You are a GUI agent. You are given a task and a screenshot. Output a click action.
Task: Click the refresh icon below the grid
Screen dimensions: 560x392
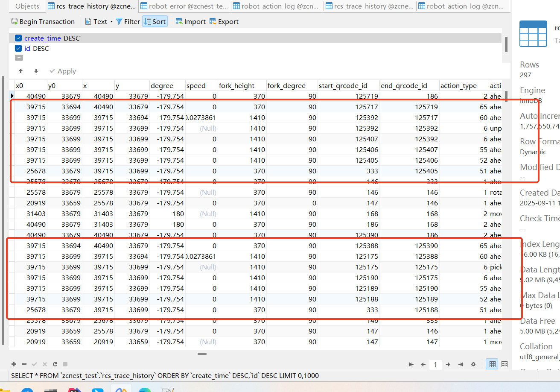tap(55, 364)
